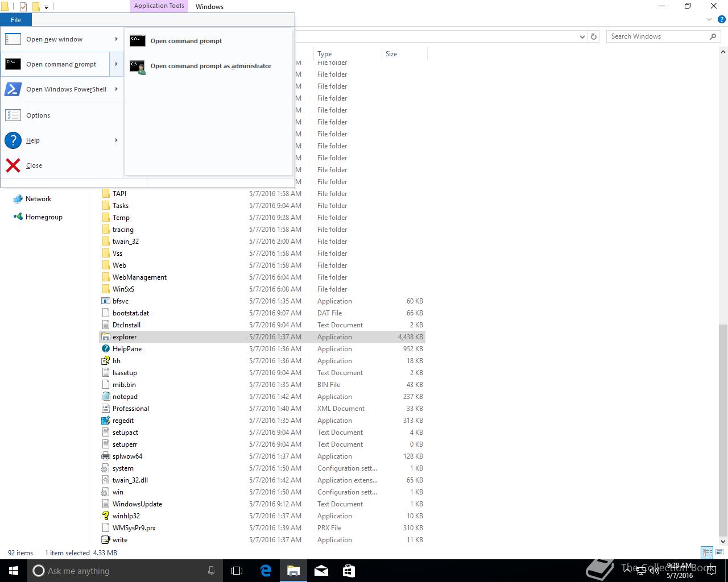Open the Windows Start button
This screenshot has height=582, width=728.
[14, 571]
